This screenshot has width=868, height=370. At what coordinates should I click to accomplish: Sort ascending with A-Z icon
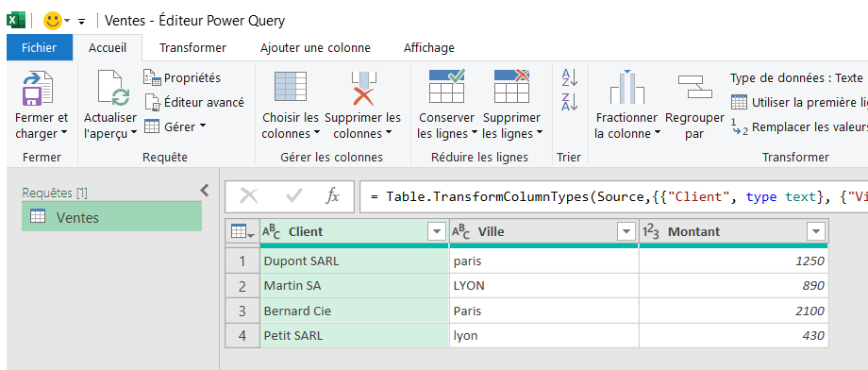click(x=569, y=77)
